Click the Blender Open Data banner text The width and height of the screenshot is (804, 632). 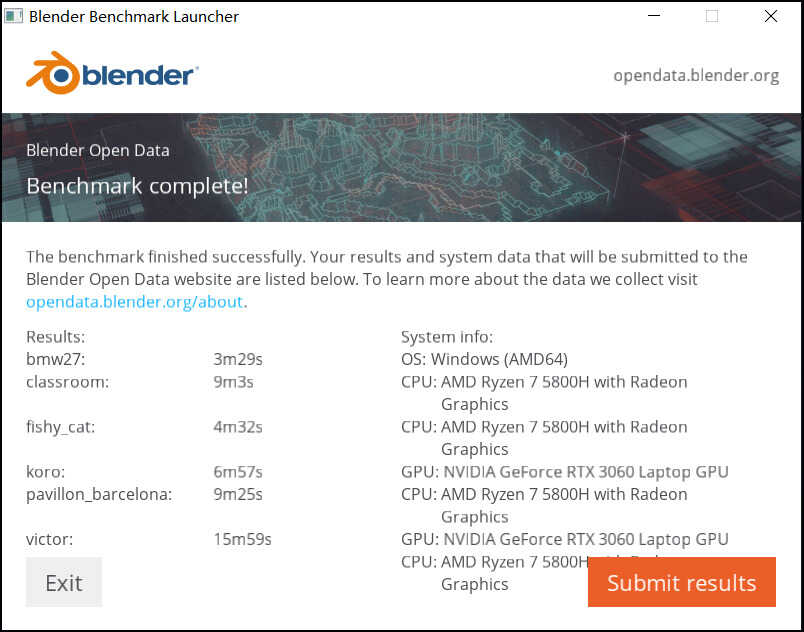point(98,151)
